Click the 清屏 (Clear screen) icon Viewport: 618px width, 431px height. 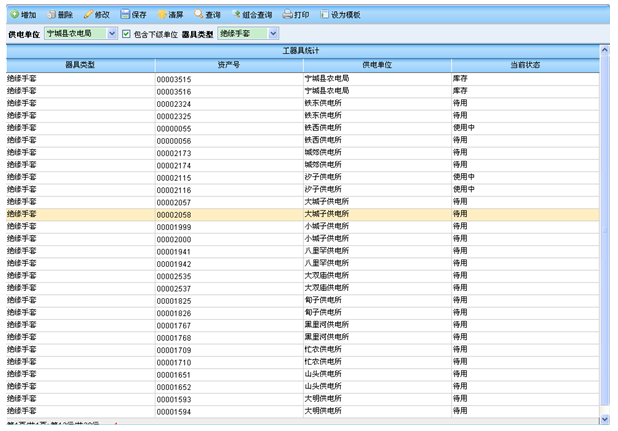point(162,16)
